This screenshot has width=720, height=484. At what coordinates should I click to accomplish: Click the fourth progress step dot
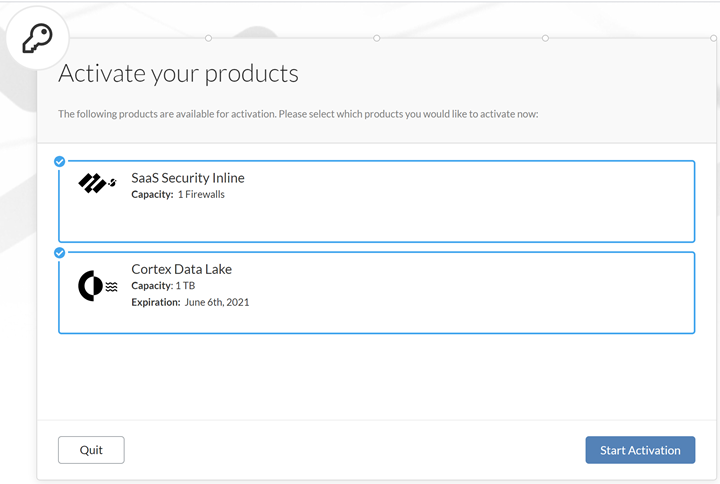click(x=713, y=38)
